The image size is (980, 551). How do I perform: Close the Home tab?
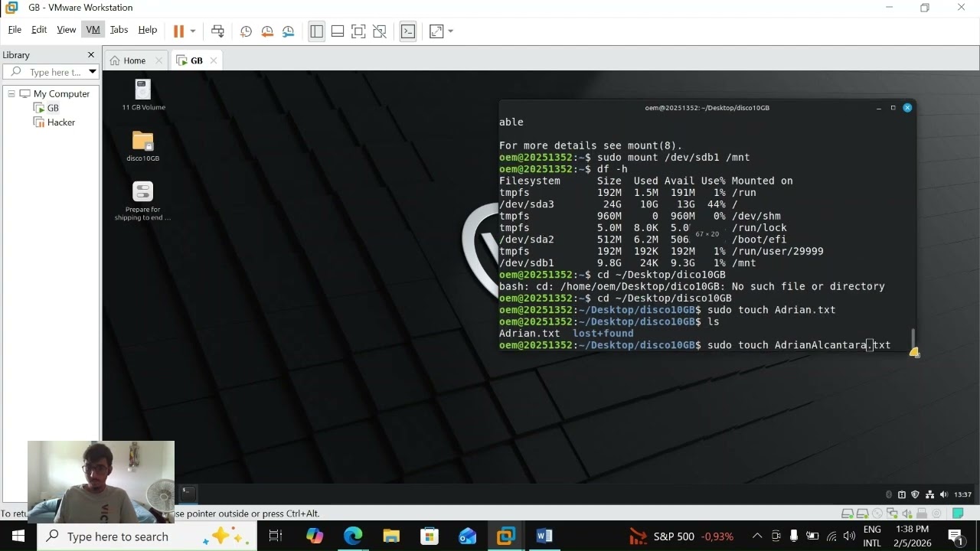tap(159, 60)
